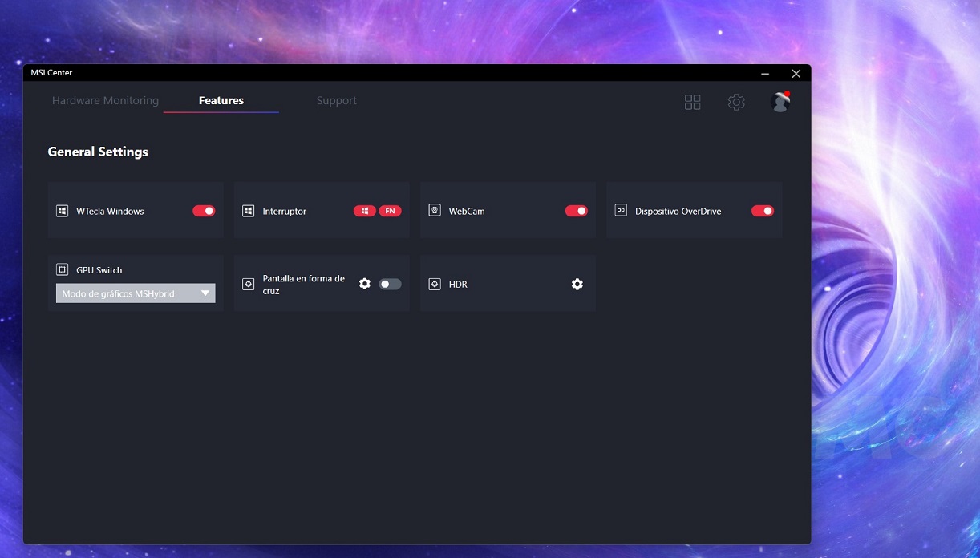Click the user profile avatar
This screenshot has width=980, height=558.
point(780,102)
